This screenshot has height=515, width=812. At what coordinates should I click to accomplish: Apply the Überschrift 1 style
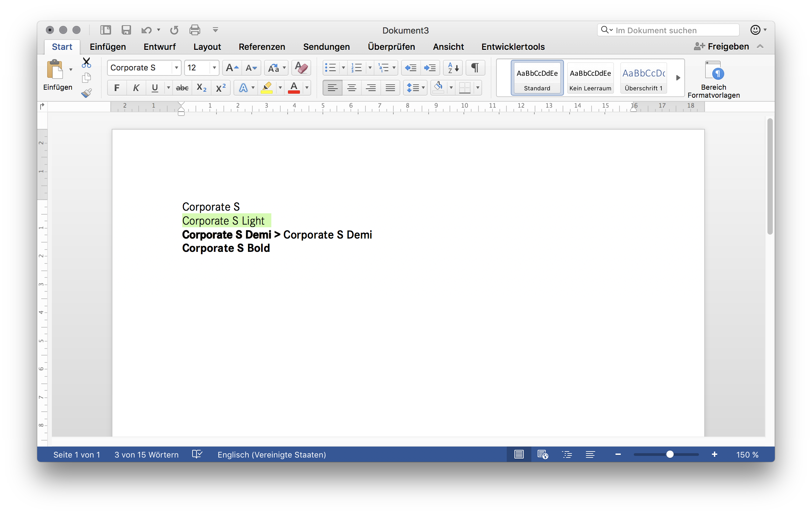pyautogui.click(x=643, y=78)
